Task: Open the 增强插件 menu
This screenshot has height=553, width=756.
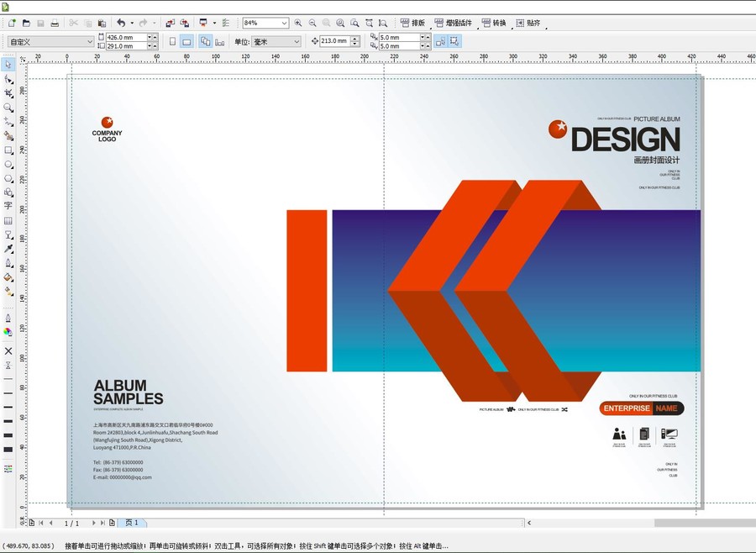Action: click(x=454, y=23)
